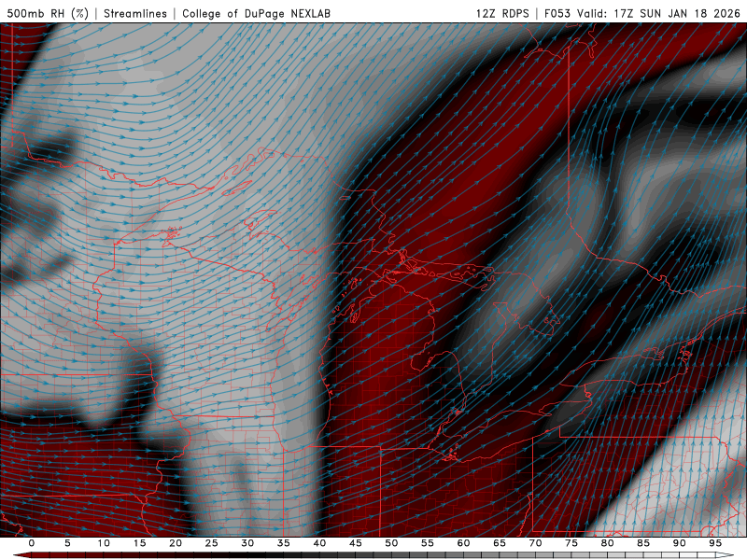Click the "80" colorbar scale label
Viewport: 747px width, 560px height.
pyautogui.click(x=607, y=543)
